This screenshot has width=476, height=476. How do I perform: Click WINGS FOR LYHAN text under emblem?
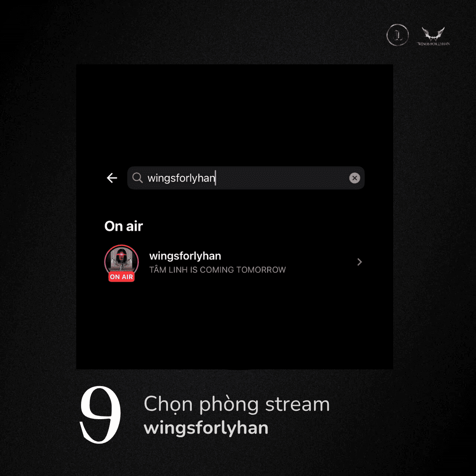[x=434, y=44]
